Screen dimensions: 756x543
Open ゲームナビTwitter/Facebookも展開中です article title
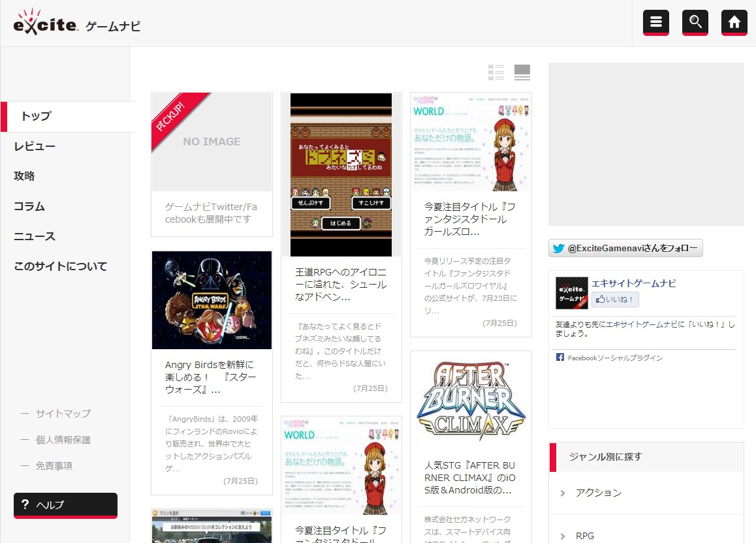click(x=211, y=213)
